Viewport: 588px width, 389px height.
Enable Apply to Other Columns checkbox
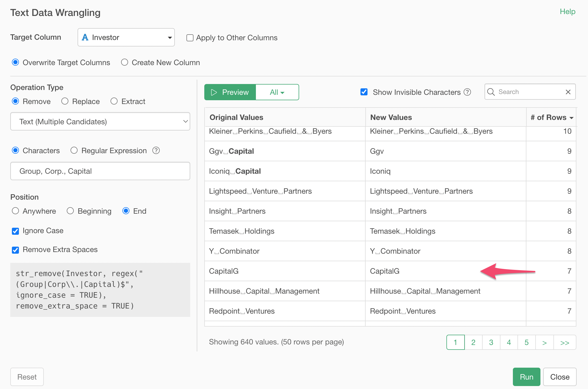point(190,38)
